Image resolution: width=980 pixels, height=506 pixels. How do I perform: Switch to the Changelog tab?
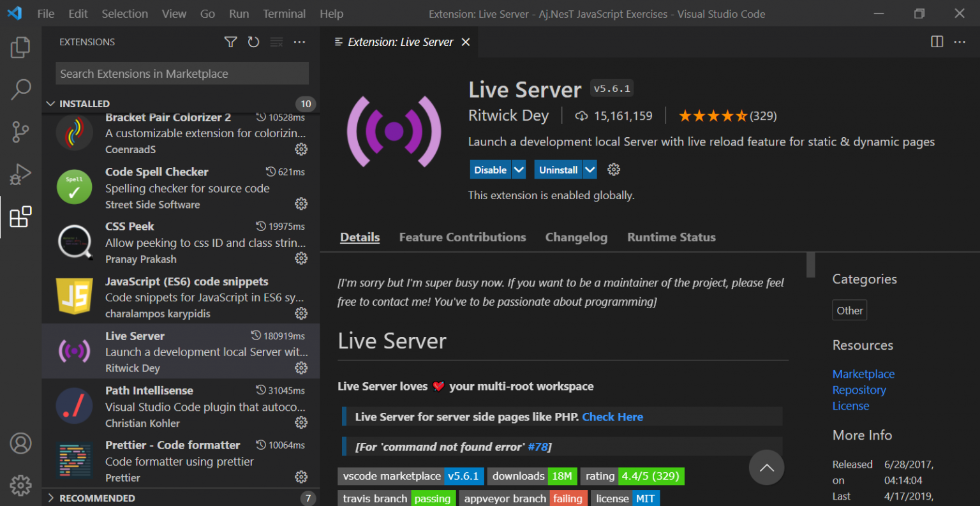pos(575,237)
